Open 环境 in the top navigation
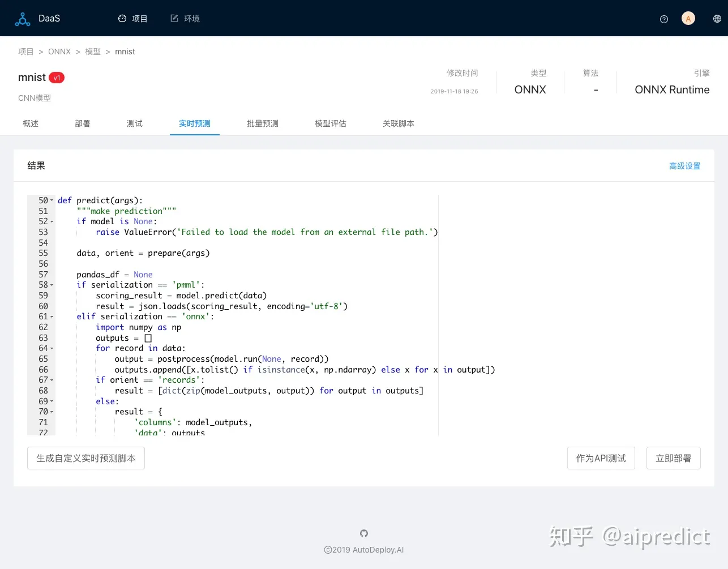This screenshot has width=728, height=569. (x=185, y=19)
